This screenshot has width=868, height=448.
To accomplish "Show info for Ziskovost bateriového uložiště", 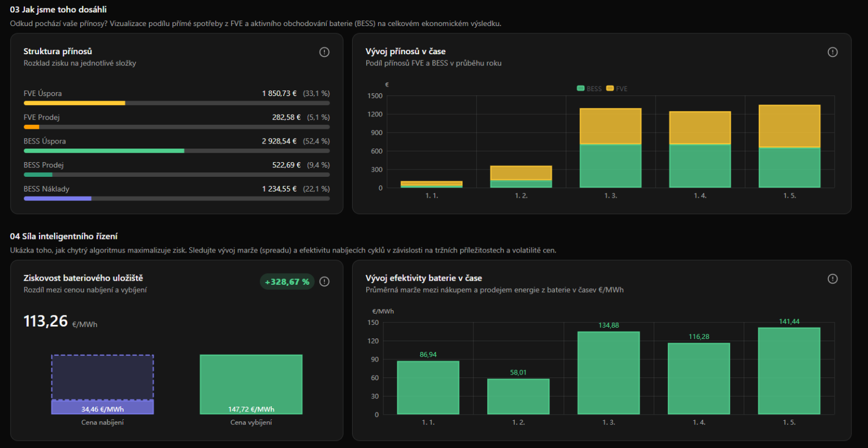I will pos(324,281).
